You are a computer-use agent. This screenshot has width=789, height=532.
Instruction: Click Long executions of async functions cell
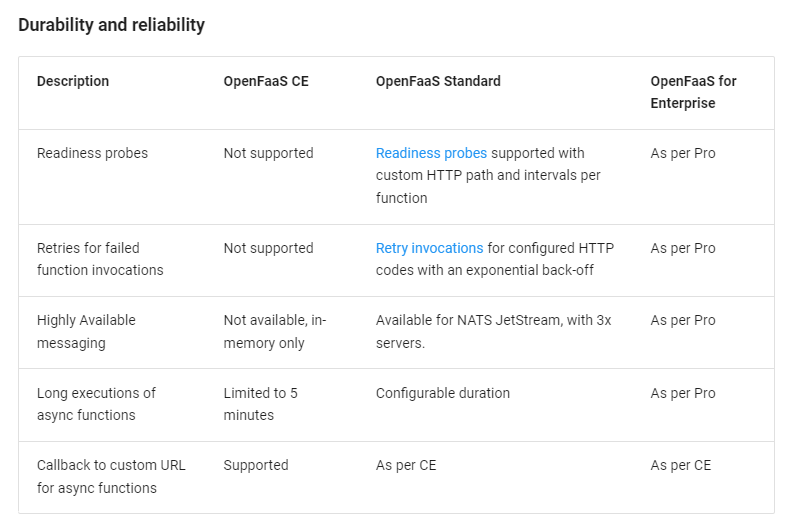point(96,404)
